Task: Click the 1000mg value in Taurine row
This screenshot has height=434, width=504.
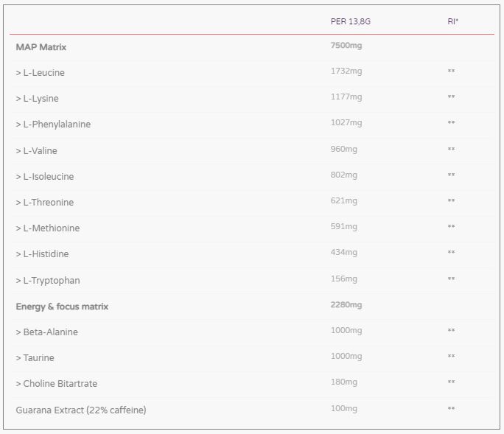Action: [x=346, y=357]
